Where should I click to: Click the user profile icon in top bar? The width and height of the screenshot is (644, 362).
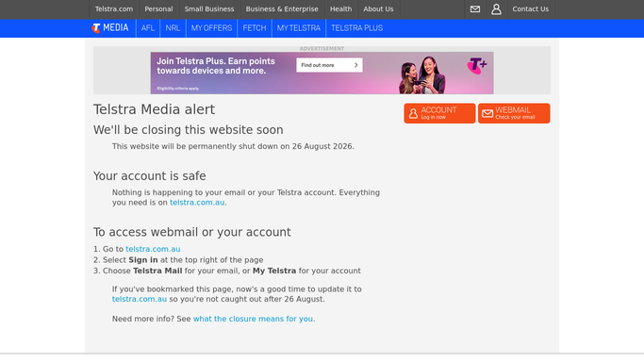click(x=496, y=9)
